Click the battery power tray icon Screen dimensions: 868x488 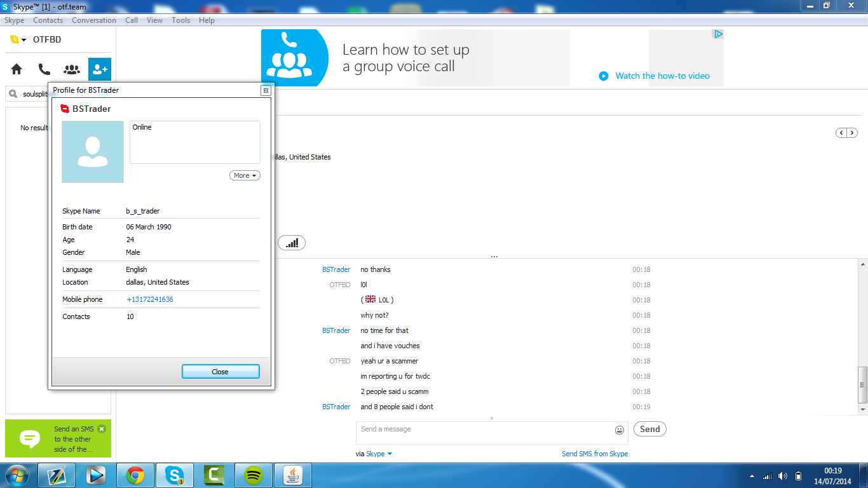click(799, 476)
